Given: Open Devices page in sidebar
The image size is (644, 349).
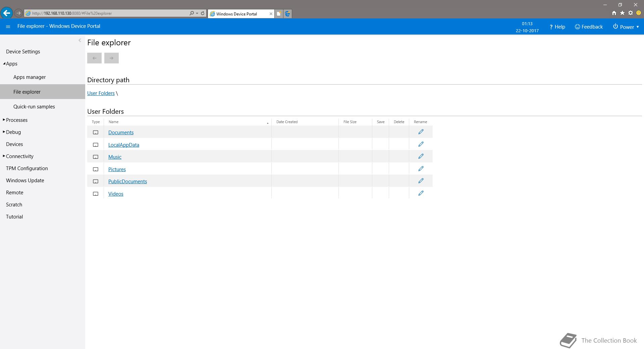Looking at the screenshot, I should (14, 144).
